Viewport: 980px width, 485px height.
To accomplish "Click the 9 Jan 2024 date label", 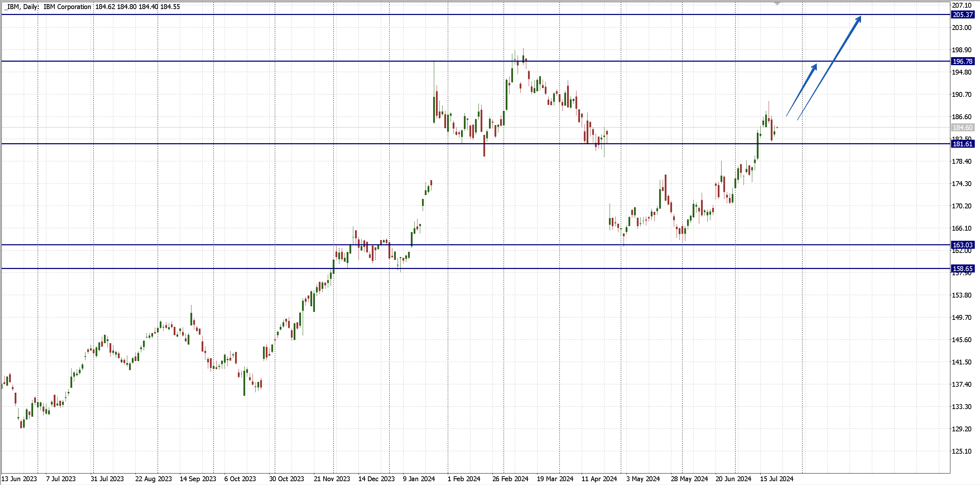I will pyautogui.click(x=419, y=479).
